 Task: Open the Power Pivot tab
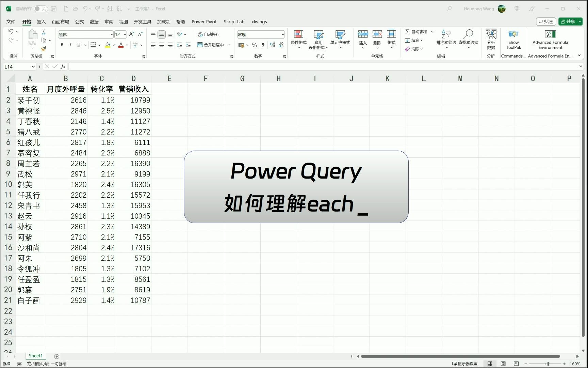204,21
